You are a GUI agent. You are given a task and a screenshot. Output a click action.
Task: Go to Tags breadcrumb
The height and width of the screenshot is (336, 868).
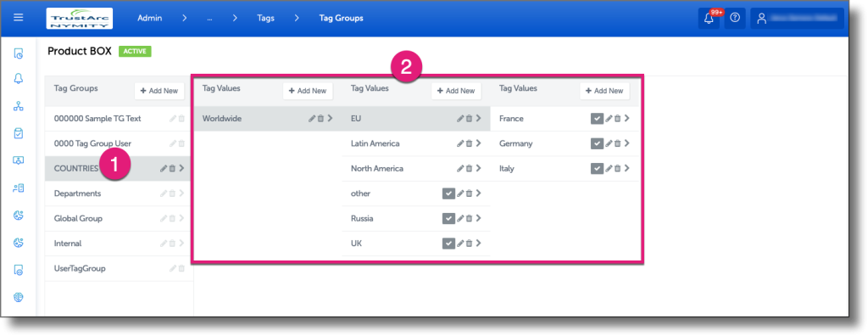click(265, 19)
